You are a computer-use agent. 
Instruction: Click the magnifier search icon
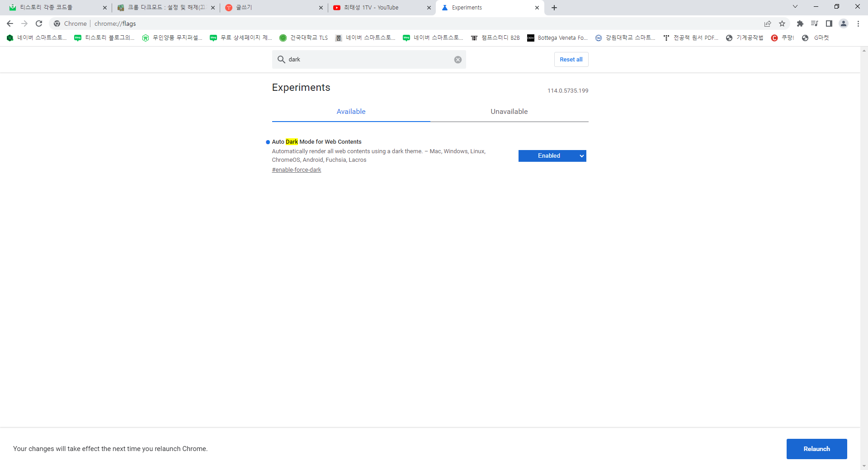pyautogui.click(x=281, y=59)
